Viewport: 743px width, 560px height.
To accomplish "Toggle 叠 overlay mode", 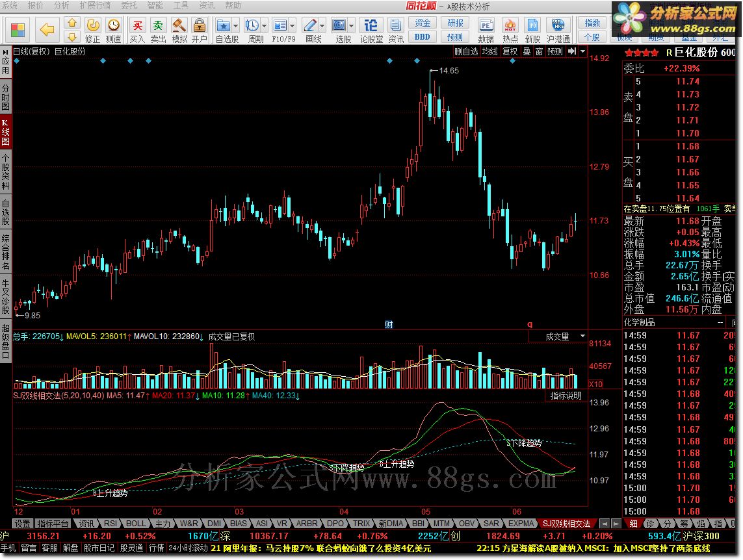I will click(x=527, y=51).
